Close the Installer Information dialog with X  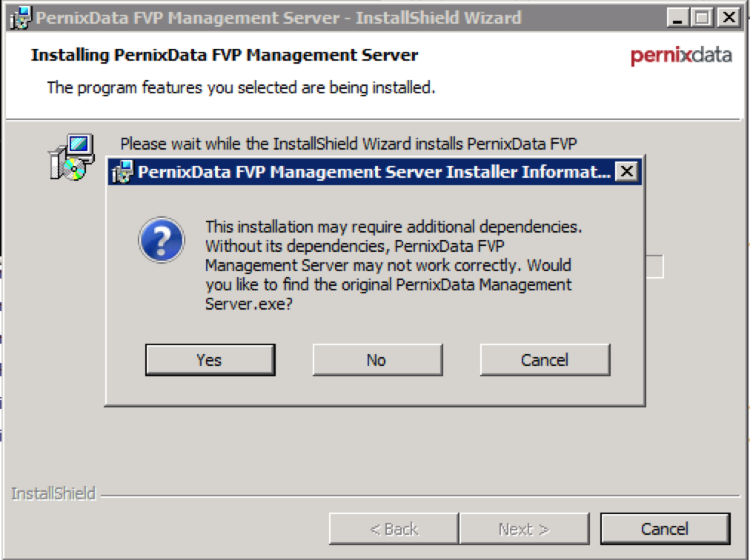point(626,172)
